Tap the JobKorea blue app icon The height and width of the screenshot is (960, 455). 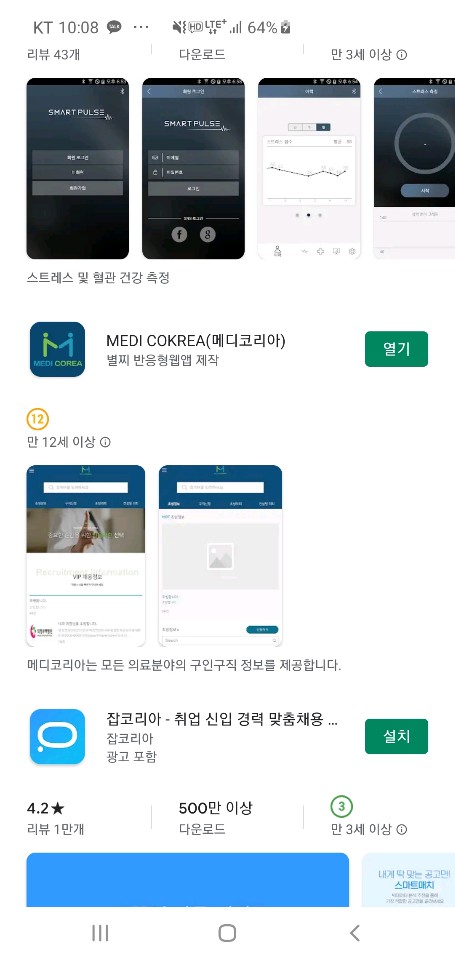(57, 737)
